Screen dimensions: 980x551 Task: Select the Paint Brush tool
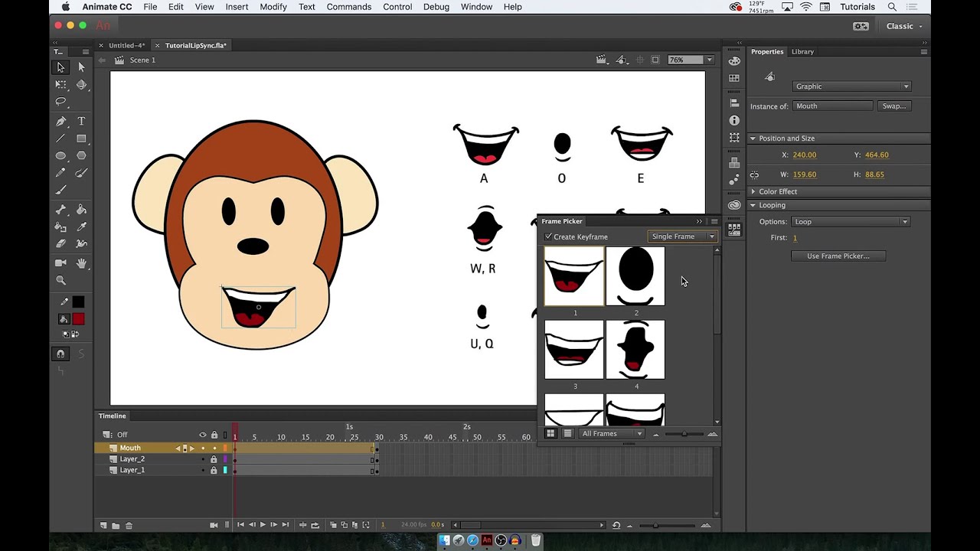tap(81, 173)
